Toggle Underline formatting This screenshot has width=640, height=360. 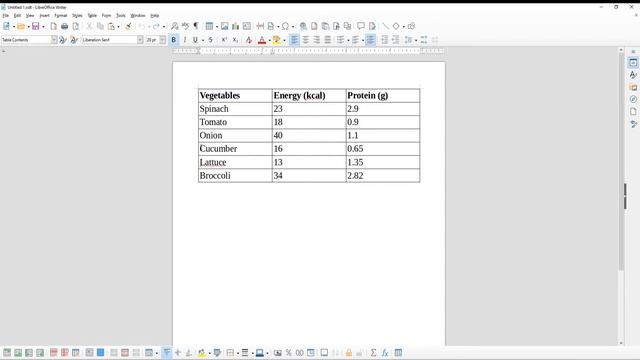tap(195, 40)
